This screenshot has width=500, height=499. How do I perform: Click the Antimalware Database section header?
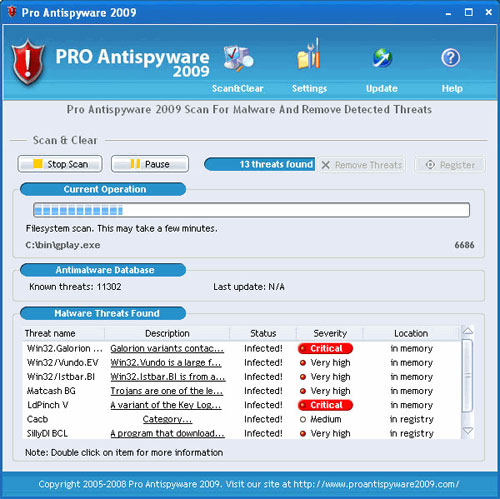point(103,270)
